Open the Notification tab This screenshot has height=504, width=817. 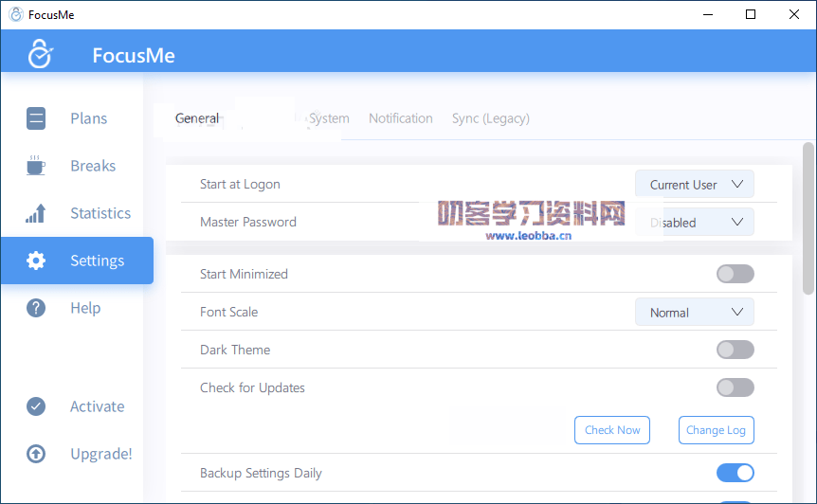401,118
